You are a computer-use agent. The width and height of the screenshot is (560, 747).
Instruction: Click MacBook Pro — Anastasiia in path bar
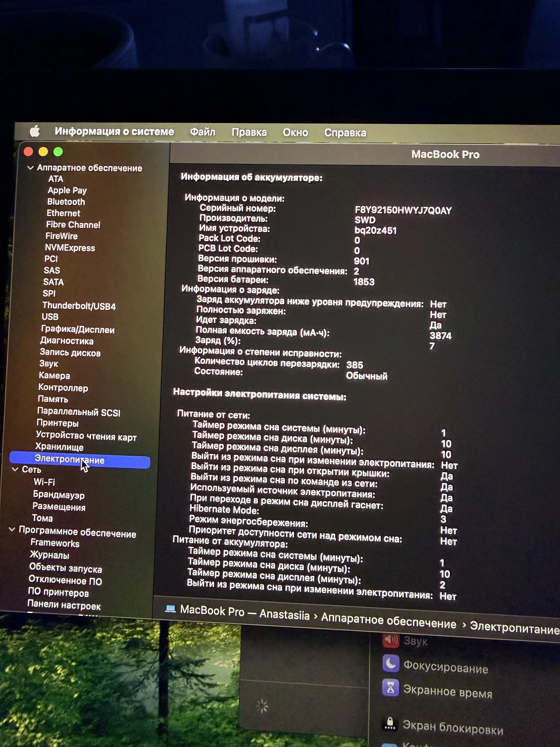pyautogui.click(x=245, y=612)
